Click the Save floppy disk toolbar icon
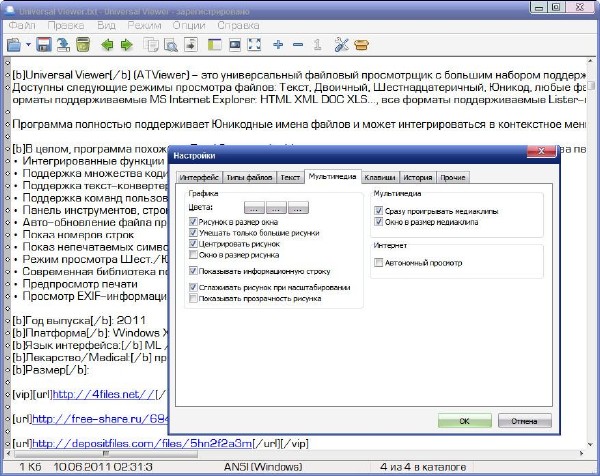This screenshot has width=600, height=476. (x=44, y=45)
